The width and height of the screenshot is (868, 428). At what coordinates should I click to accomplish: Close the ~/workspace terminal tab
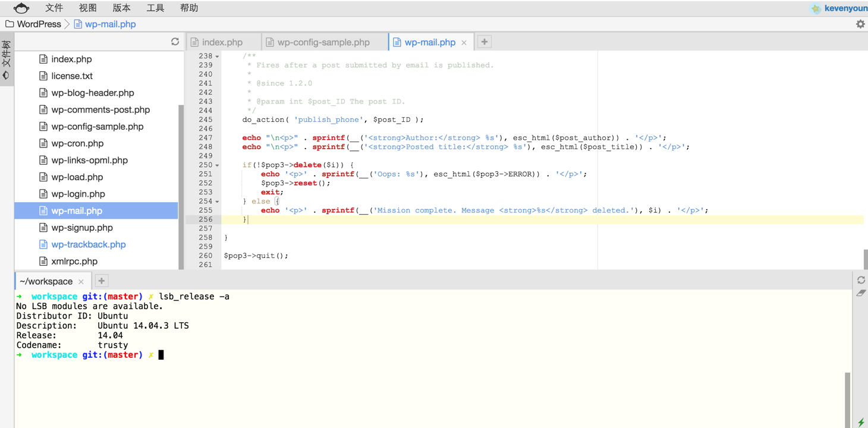point(81,282)
